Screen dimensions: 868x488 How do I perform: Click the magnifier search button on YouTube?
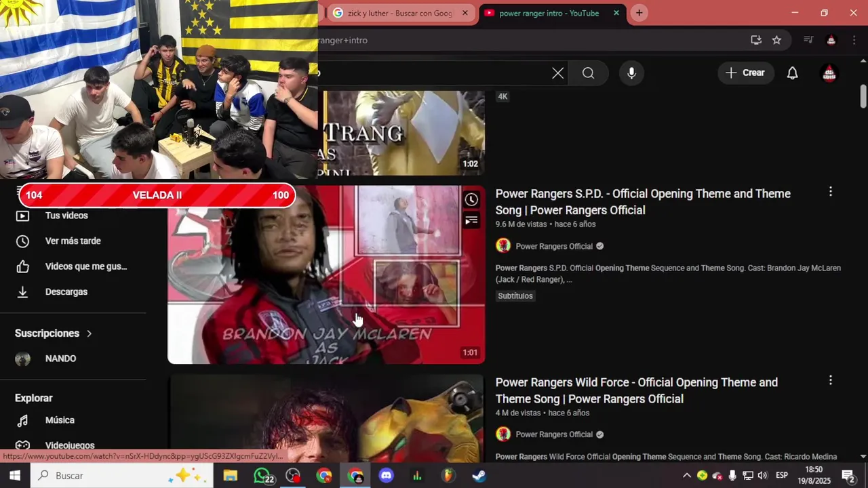(588, 73)
